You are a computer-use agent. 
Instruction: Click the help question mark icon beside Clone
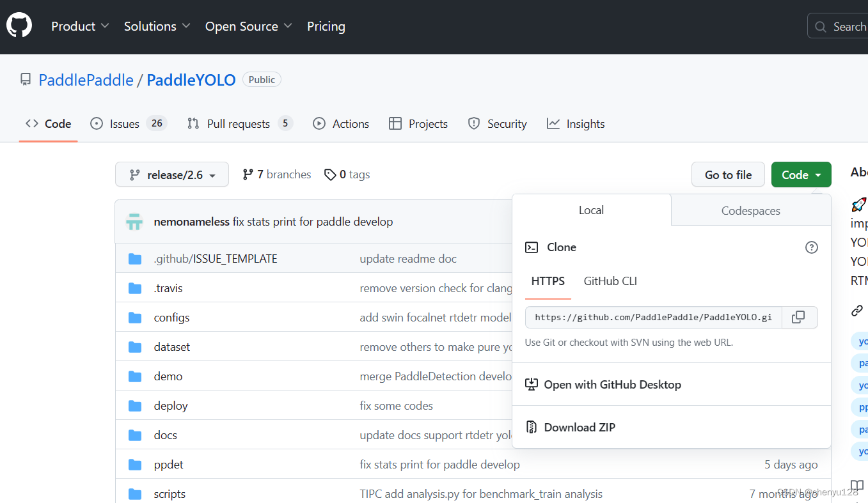[812, 247]
